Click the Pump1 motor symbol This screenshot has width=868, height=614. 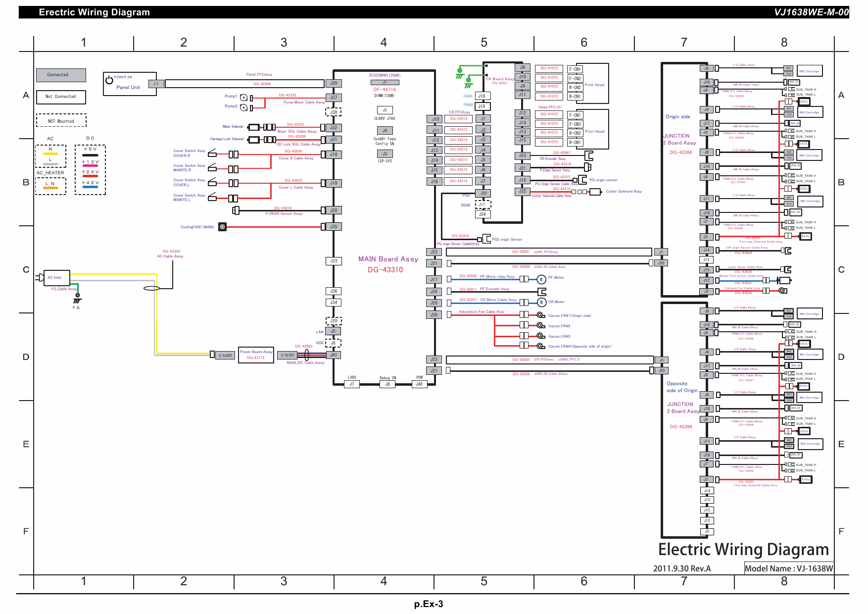243,97
